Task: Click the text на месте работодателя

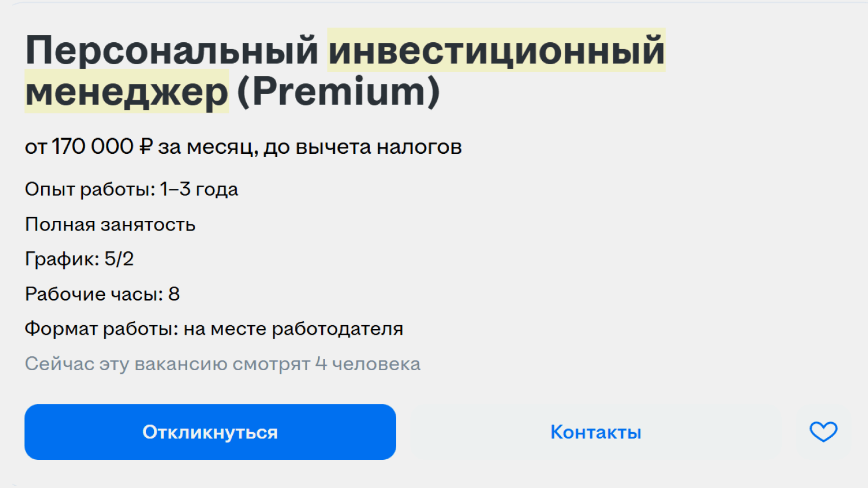Action: click(x=293, y=329)
